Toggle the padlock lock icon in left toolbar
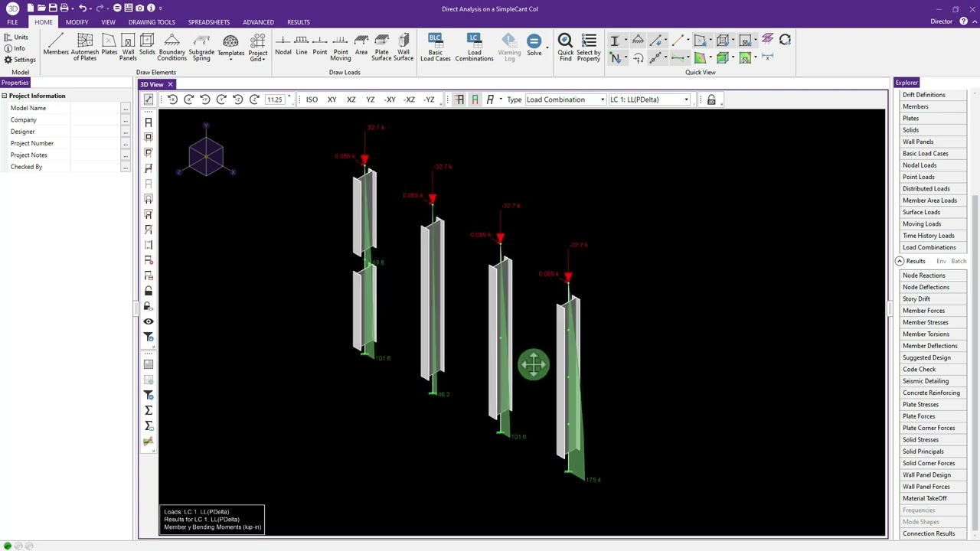 [149, 291]
